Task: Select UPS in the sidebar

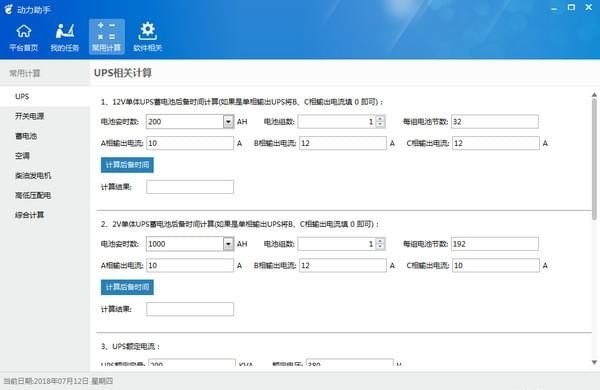Action: click(45, 96)
